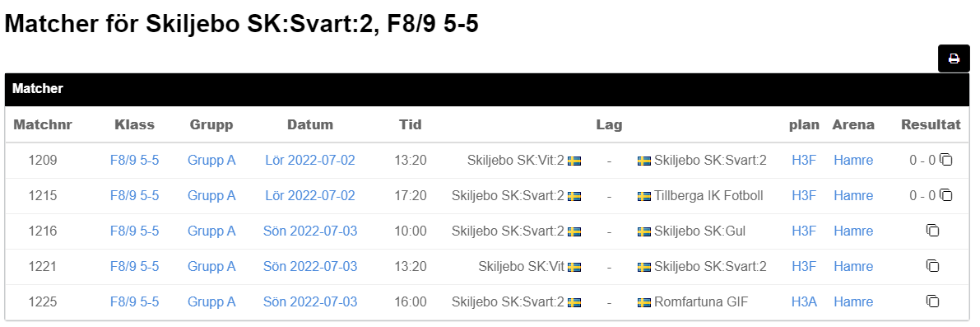Open match report icon for match 1221
The image size is (980, 327).
[932, 266]
